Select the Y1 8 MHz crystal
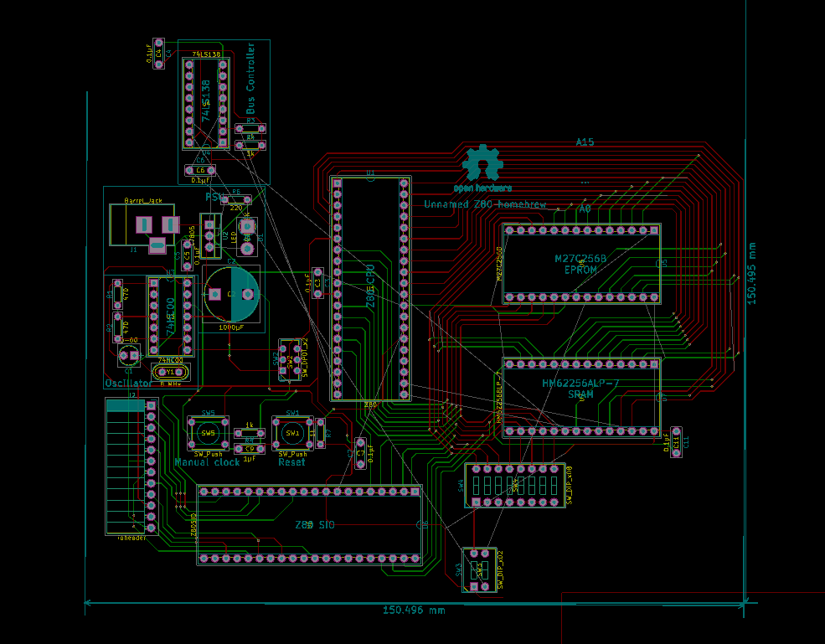825x644 pixels. (x=170, y=372)
